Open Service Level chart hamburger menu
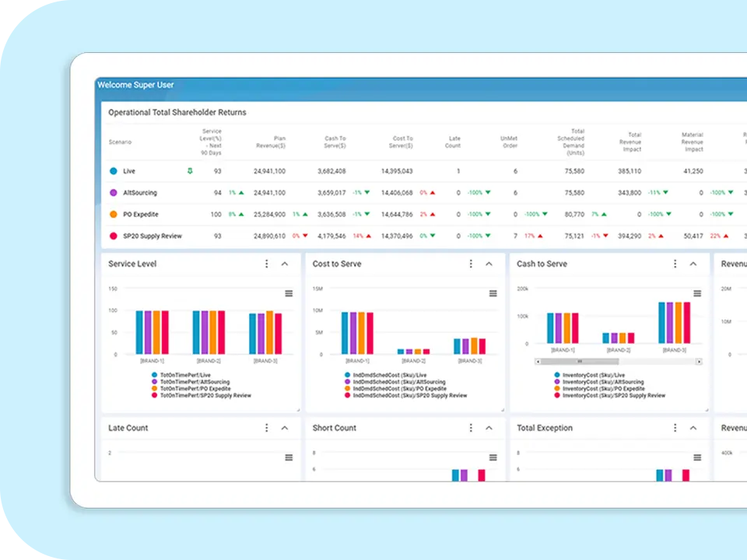 [x=289, y=293]
